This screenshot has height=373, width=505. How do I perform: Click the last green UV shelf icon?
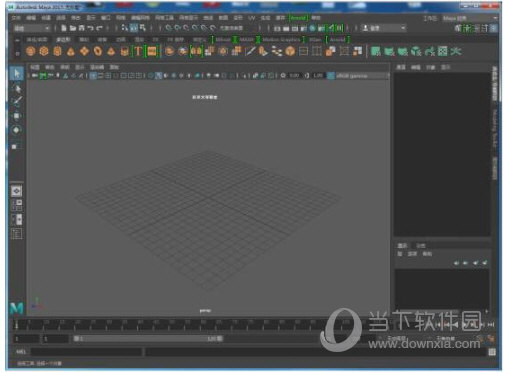pyautogui.click(x=456, y=51)
